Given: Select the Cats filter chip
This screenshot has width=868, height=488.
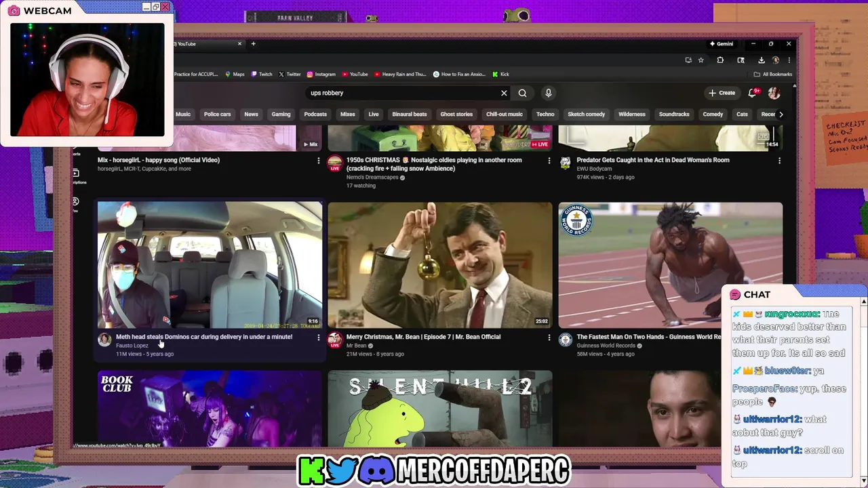Looking at the screenshot, I should coord(742,115).
